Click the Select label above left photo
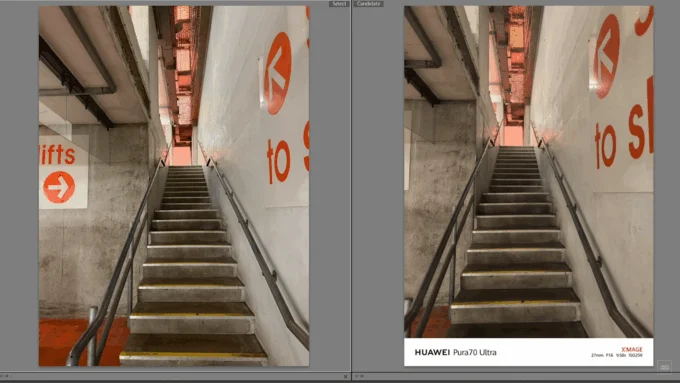Image resolution: width=680 pixels, height=383 pixels. [x=339, y=3]
